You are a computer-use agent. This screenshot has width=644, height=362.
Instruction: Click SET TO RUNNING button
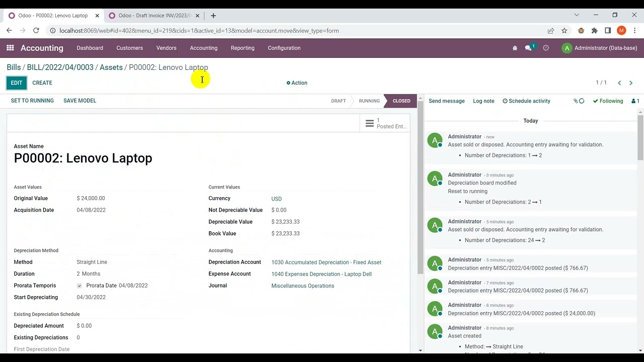[x=32, y=101]
